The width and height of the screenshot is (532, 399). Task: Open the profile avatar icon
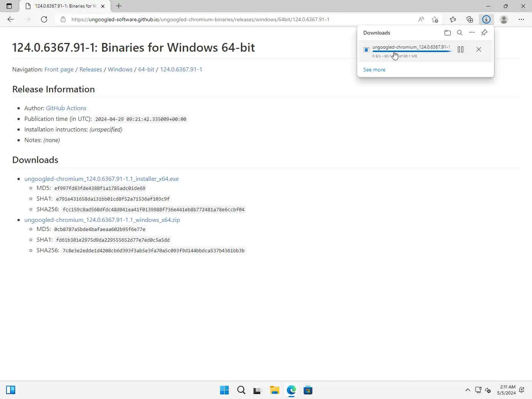tap(504, 19)
